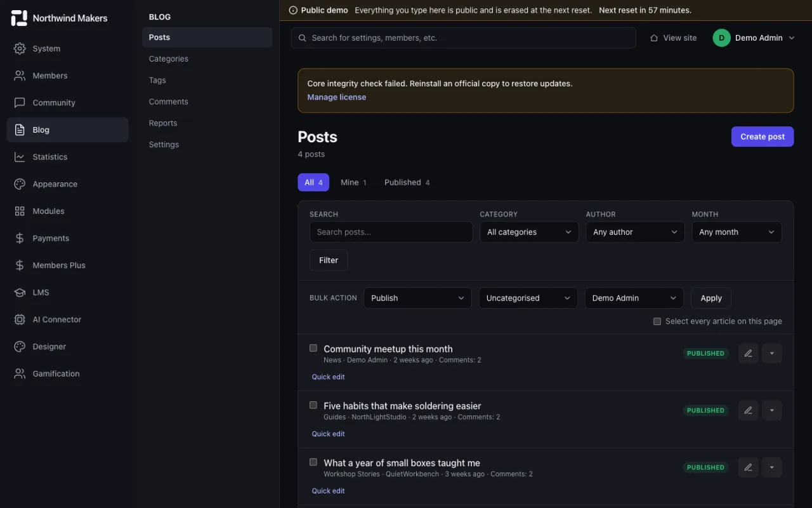
Task: Focus the top settings and members search box
Action: click(x=463, y=38)
